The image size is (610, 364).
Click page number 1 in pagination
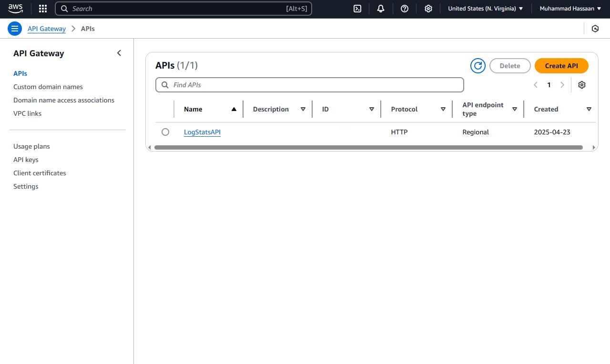click(549, 85)
